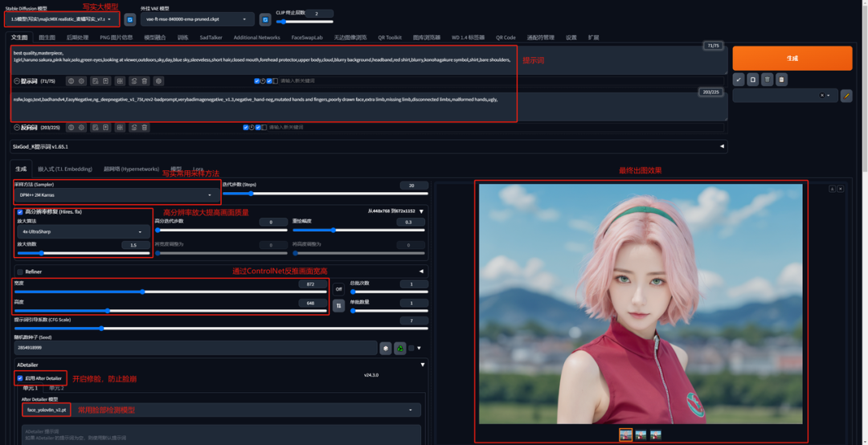Switch to the 超网络 (Hypernetworks) tab
This screenshot has width=868, height=445.
pos(131,169)
